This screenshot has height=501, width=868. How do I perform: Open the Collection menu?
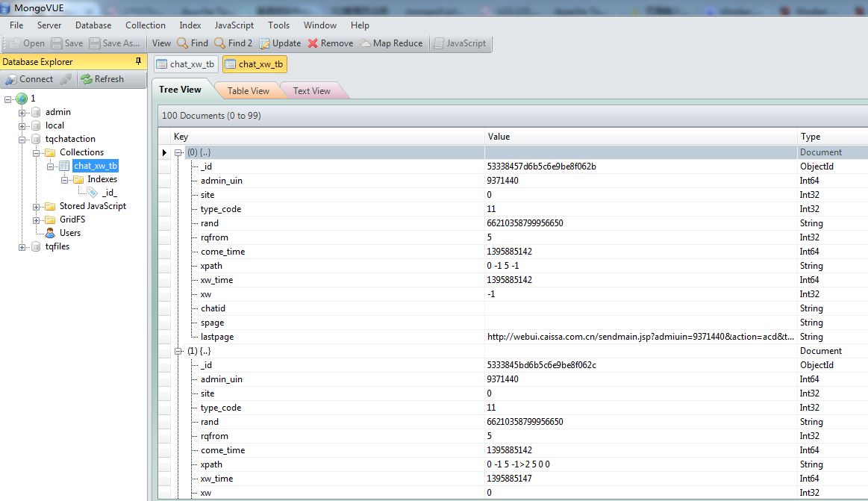[x=145, y=25]
